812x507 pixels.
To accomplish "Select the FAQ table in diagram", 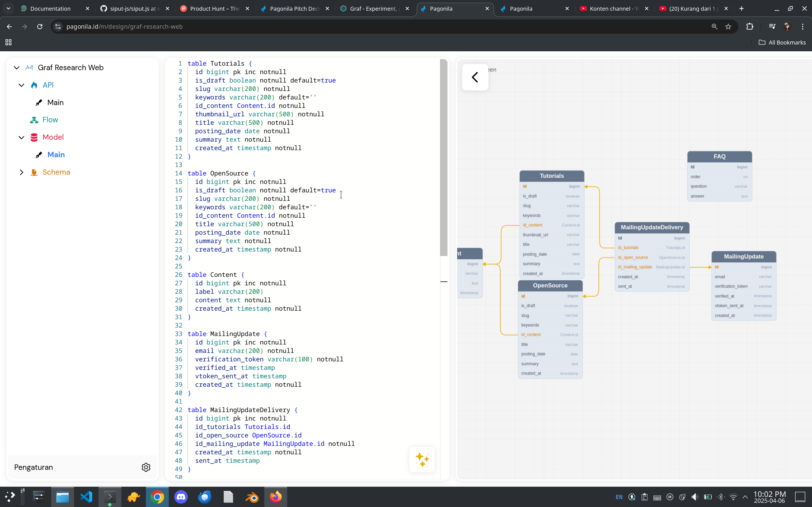I will tap(720, 157).
